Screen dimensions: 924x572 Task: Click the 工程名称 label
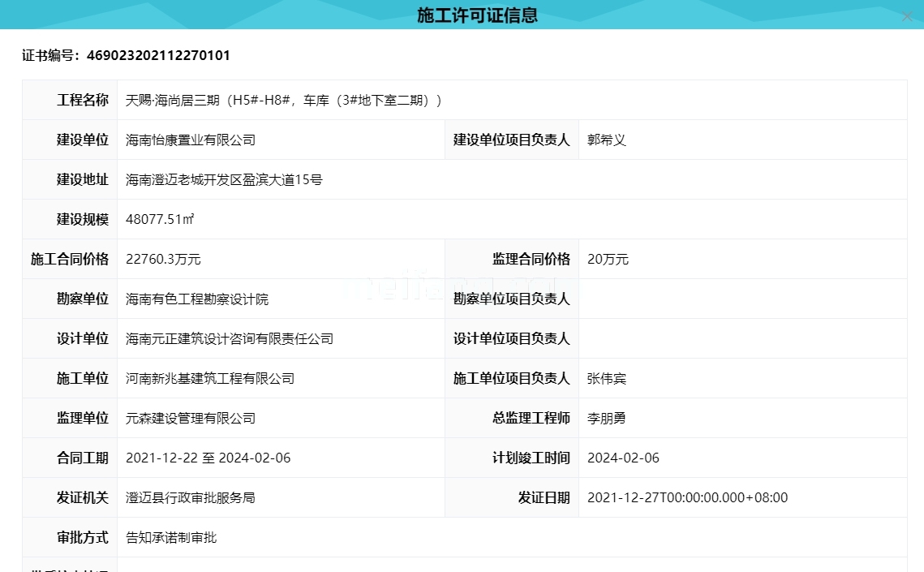tap(83, 100)
